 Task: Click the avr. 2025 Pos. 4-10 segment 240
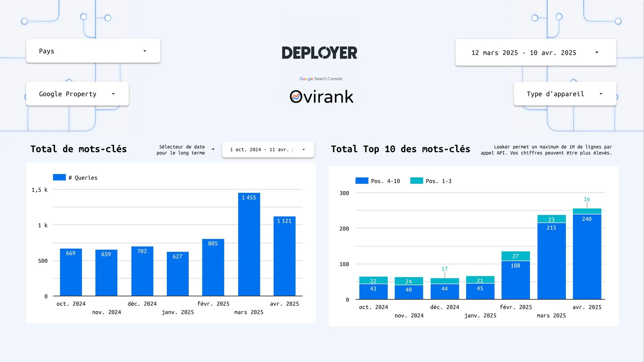point(587,257)
